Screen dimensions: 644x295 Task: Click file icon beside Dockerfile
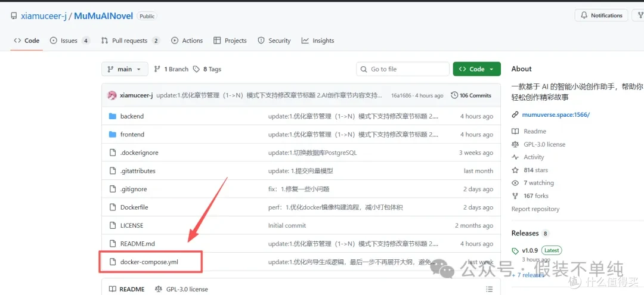pyautogui.click(x=113, y=207)
